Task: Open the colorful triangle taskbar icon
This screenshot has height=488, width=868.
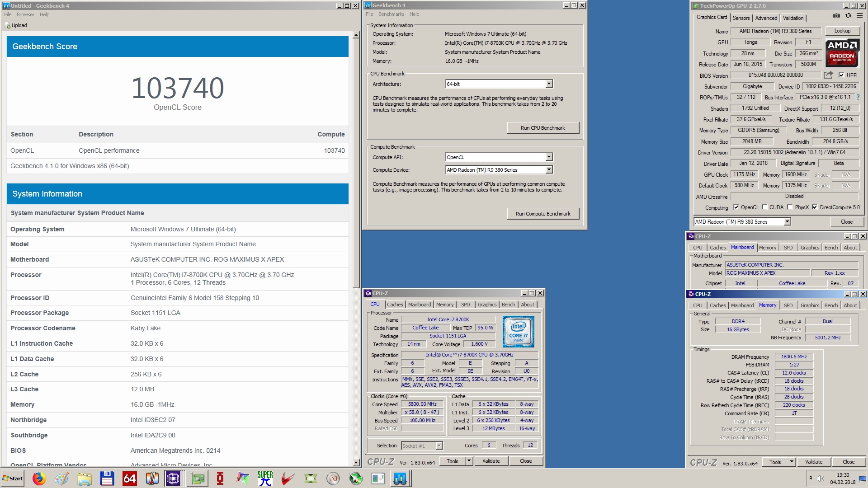Action: click(x=243, y=478)
